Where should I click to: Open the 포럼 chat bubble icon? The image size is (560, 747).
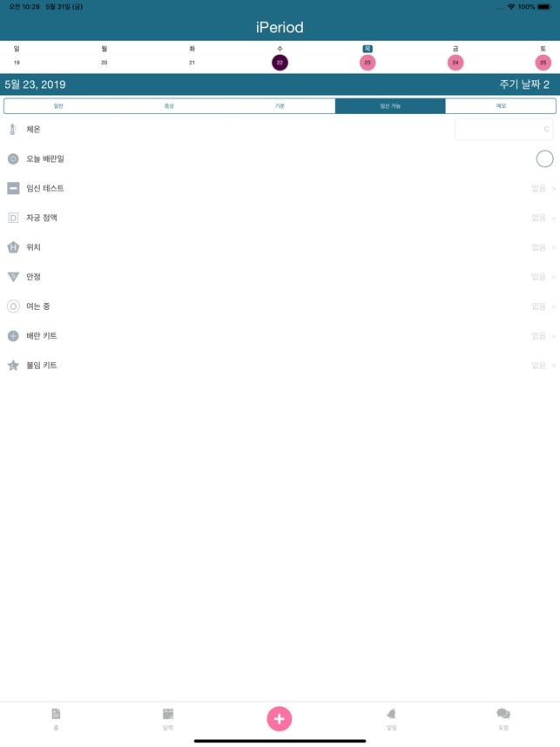[x=503, y=718]
